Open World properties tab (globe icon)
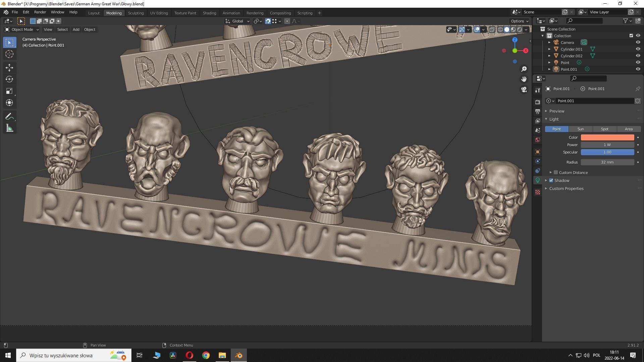The height and width of the screenshot is (362, 644). [x=538, y=140]
